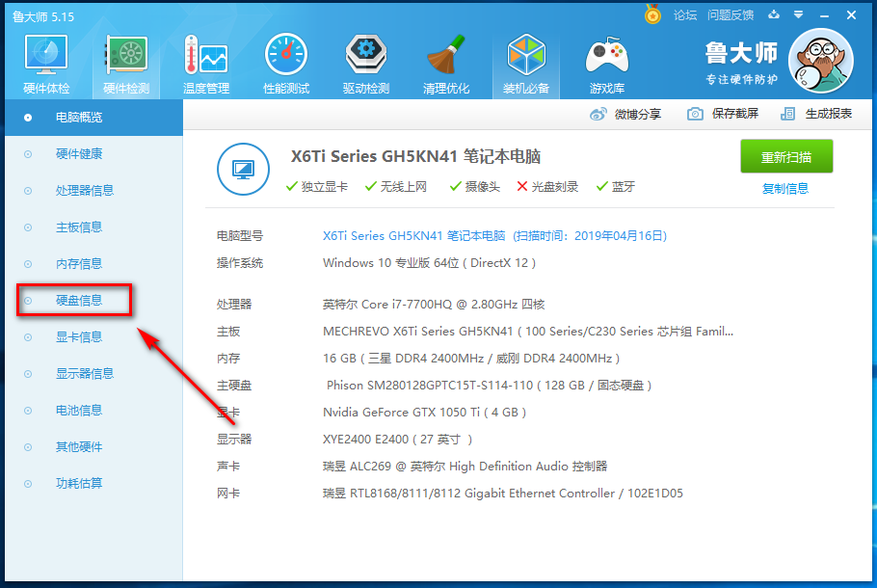Minimize the 鲁大师 window
The image size is (877, 588).
click(x=824, y=15)
